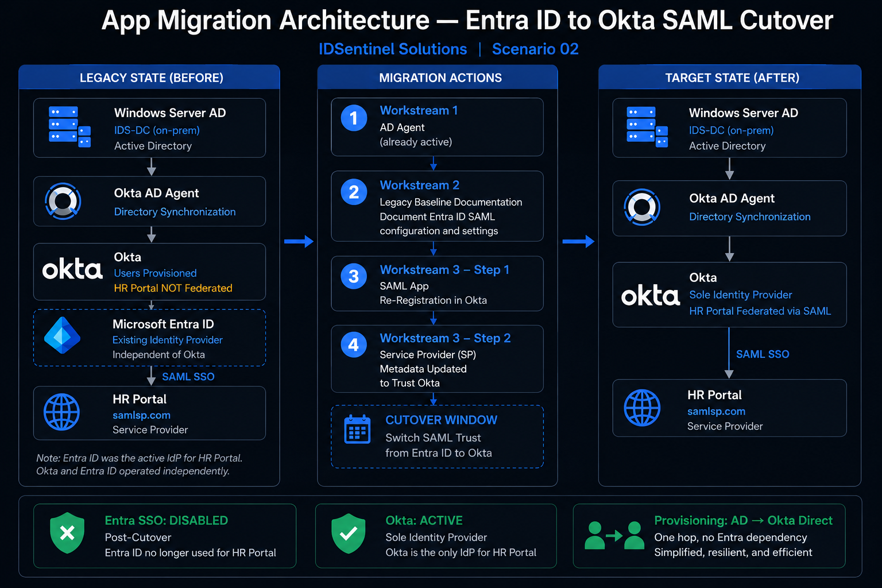
Task: Select the TARGET STATE (AFTER) header
Action: 732,78
